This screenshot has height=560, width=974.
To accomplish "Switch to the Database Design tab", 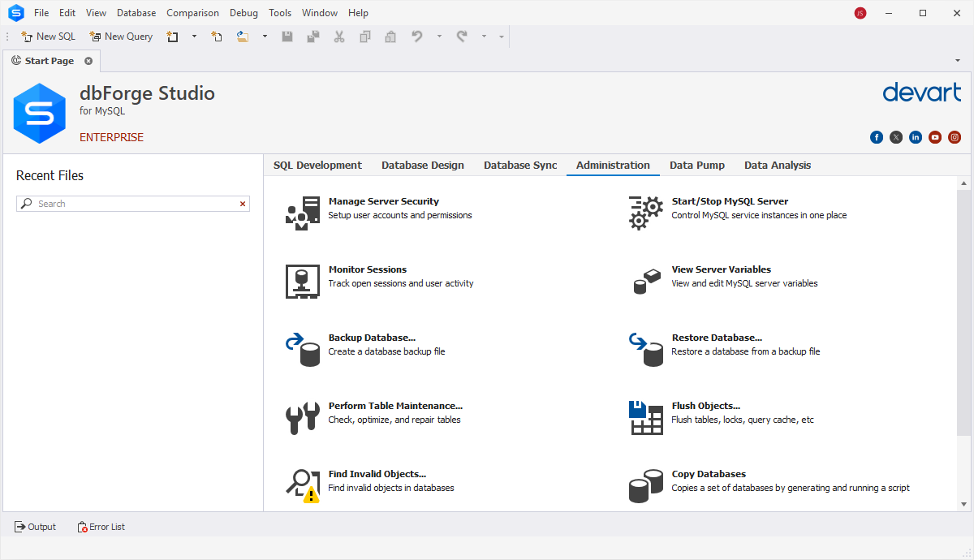I will point(423,165).
